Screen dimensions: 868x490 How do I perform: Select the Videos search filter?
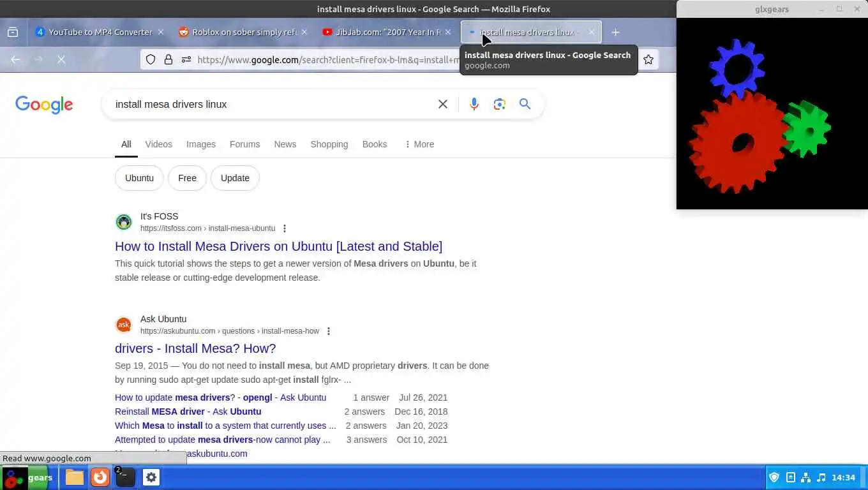coord(158,144)
